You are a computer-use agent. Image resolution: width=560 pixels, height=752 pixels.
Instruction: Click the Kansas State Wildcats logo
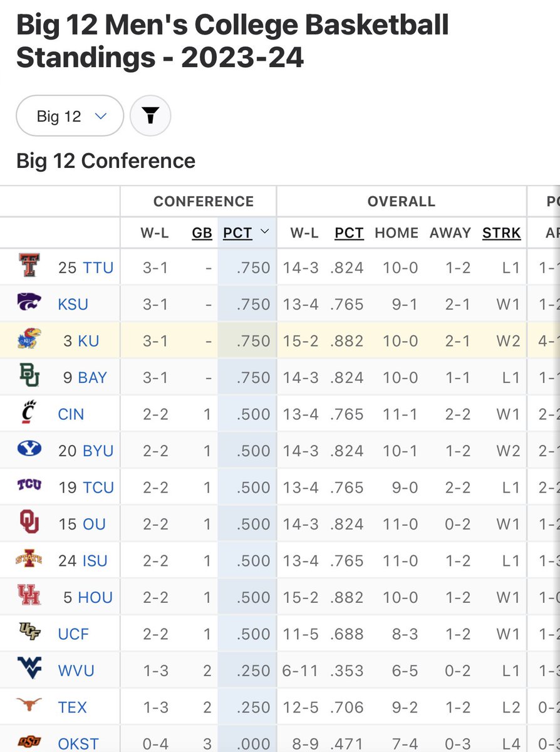point(29,302)
